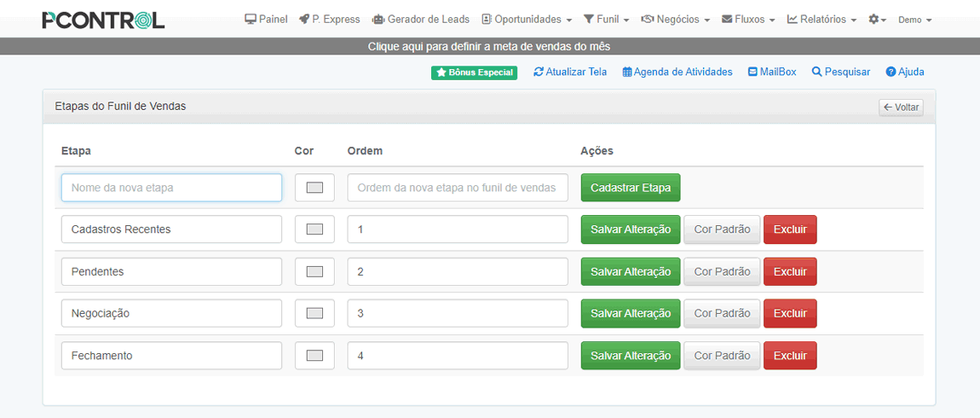Reset Fechamento to Cor Padrão
This screenshot has height=418, width=980.
pos(722,356)
